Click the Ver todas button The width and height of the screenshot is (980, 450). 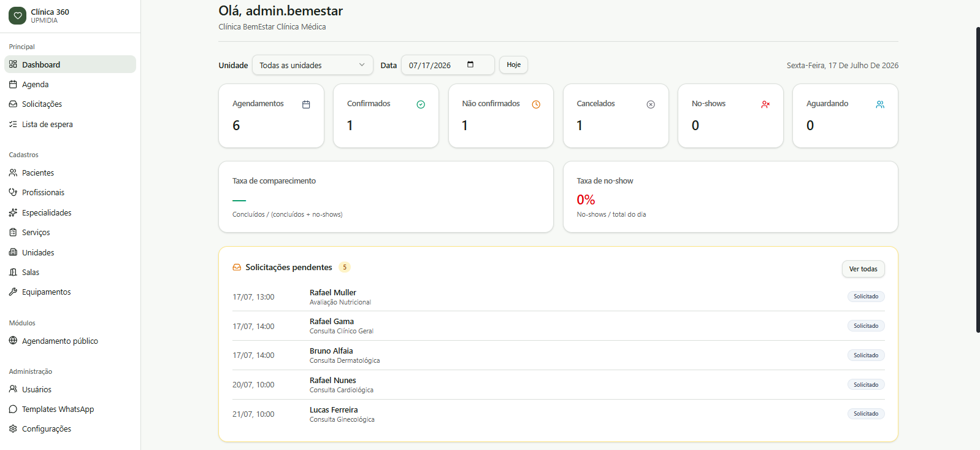863,269
